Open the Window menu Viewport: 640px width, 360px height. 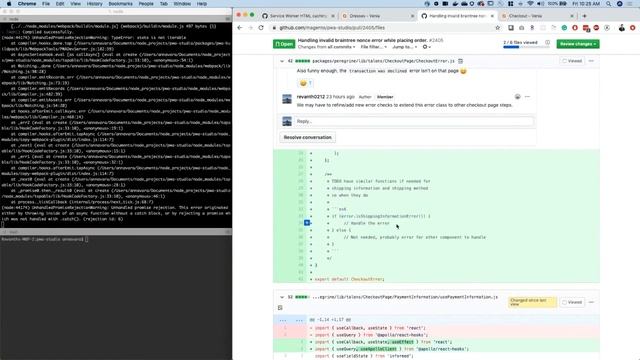tap(182, 4)
